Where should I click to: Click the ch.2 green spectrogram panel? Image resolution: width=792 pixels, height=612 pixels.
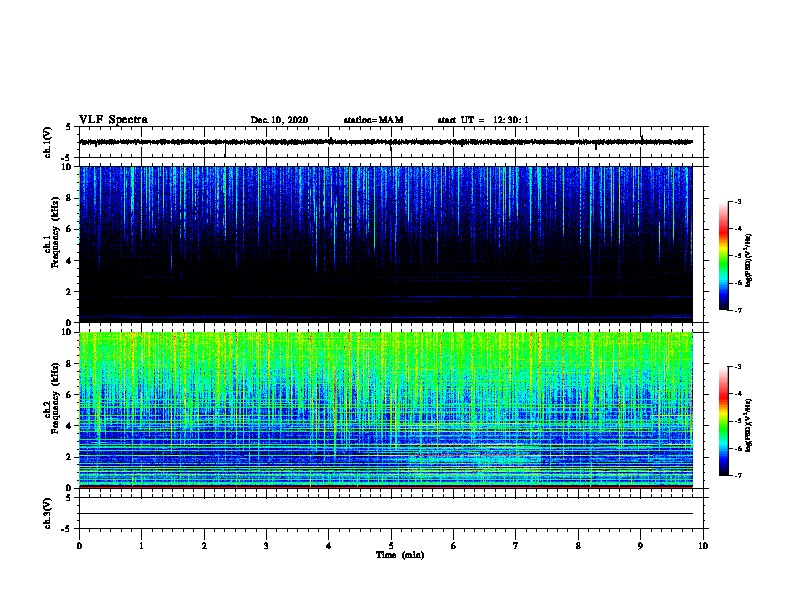tap(386, 410)
